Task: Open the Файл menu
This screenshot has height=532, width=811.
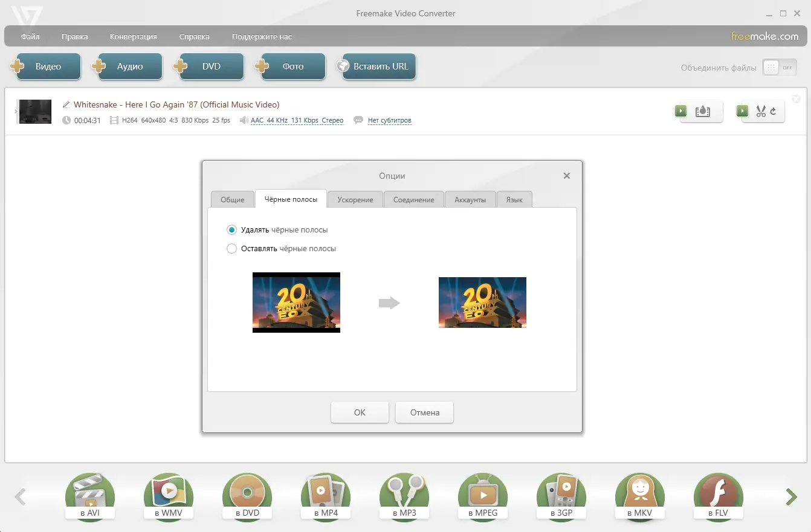Action: click(x=30, y=37)
